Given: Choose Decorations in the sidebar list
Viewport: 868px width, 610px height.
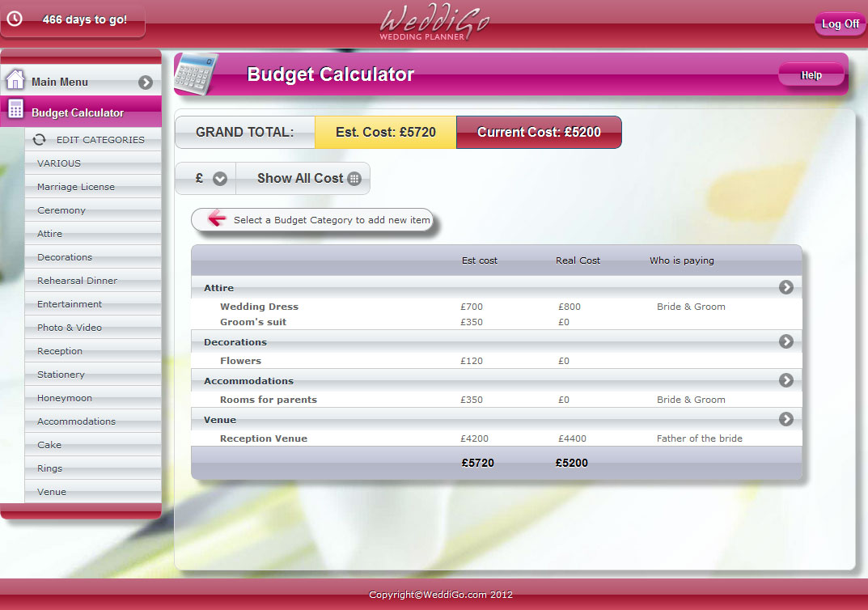Looking at the screenshot, I should pos(93,256).
